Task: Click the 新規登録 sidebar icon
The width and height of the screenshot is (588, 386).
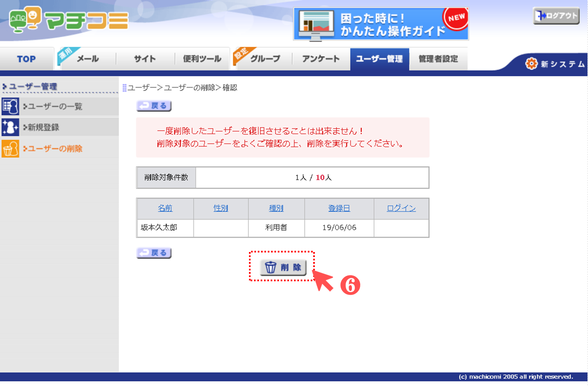Action: (x=10, y=127)
